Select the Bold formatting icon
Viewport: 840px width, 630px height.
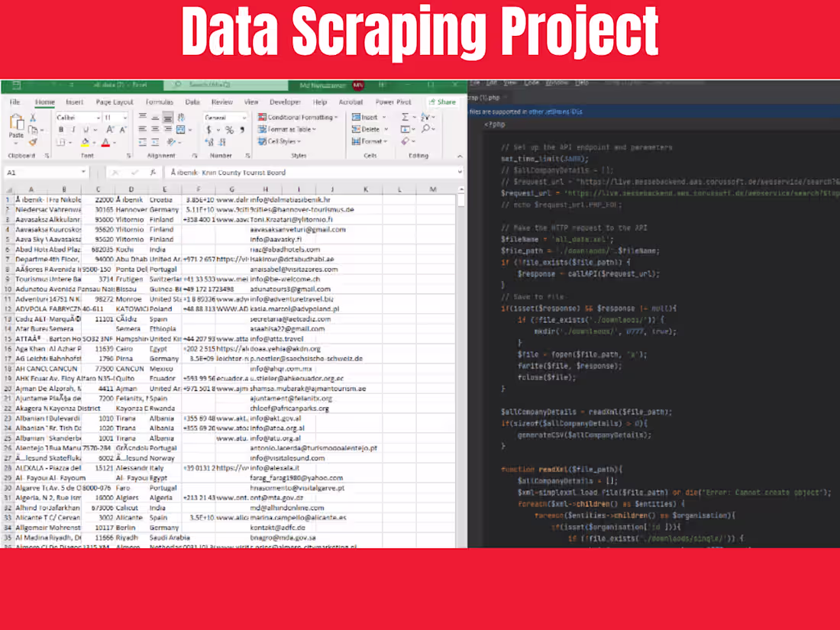(61, 131)
